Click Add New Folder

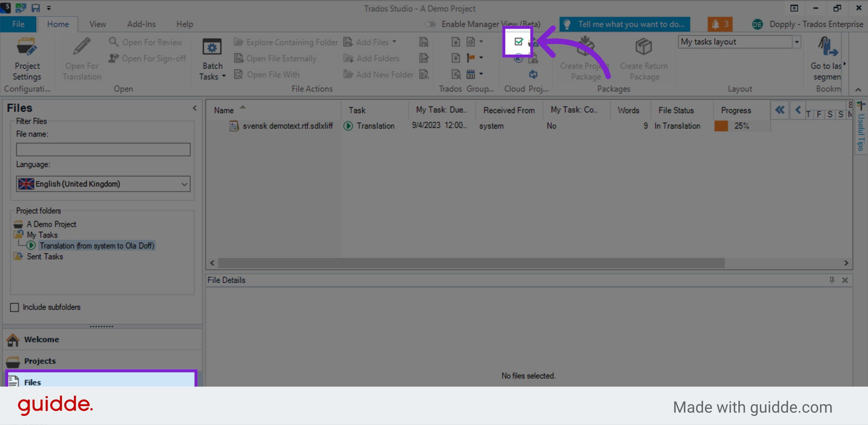pos(378,74)
